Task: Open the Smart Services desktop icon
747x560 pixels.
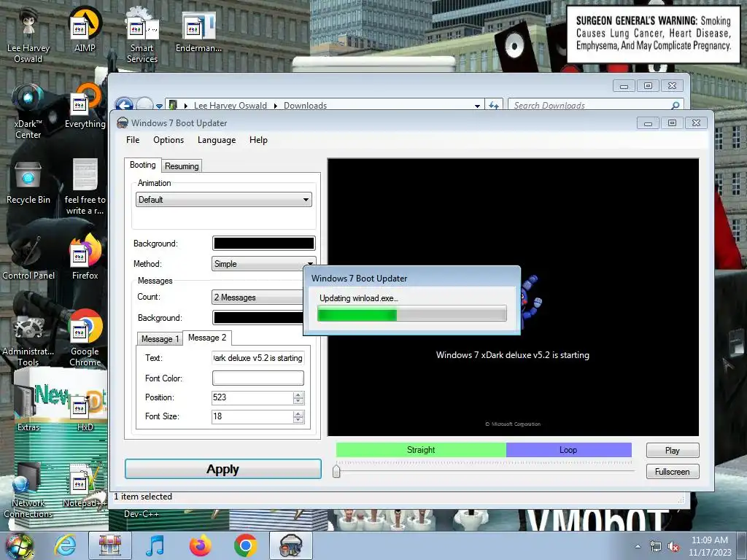Action: point(142,36)
